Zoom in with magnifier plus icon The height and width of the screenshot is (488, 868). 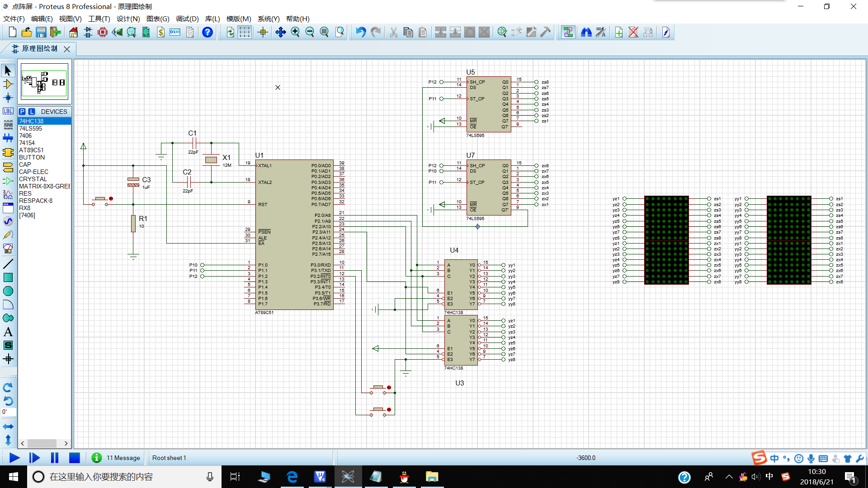pyautogui.click(x=295, y=32)
